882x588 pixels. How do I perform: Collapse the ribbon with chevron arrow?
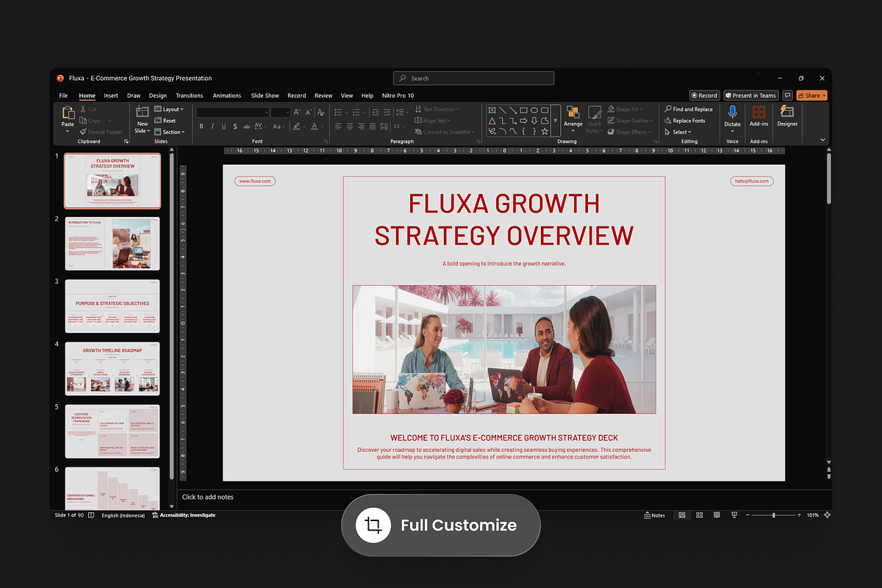[x=822, y=139]
